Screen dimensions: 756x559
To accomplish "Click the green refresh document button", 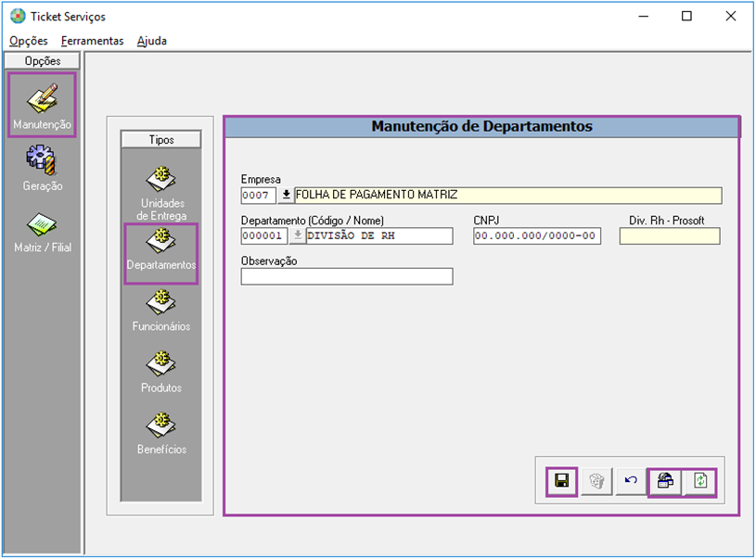I will (700, 481).
